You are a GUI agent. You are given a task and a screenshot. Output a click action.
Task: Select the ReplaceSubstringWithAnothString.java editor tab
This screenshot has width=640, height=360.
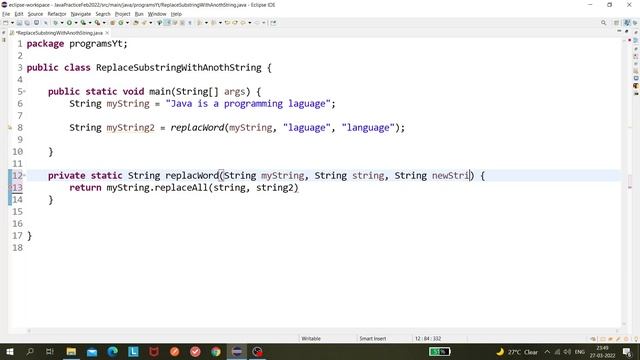point(60,33)
